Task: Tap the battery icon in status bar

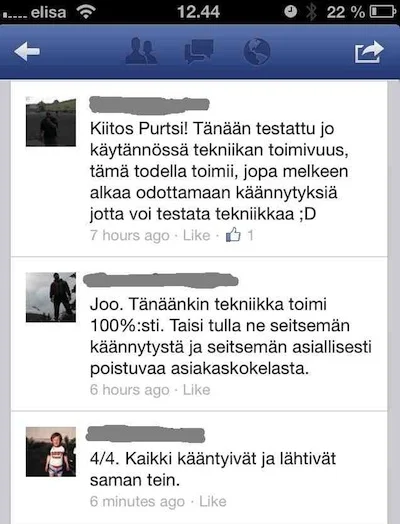Action: (383, 12)
